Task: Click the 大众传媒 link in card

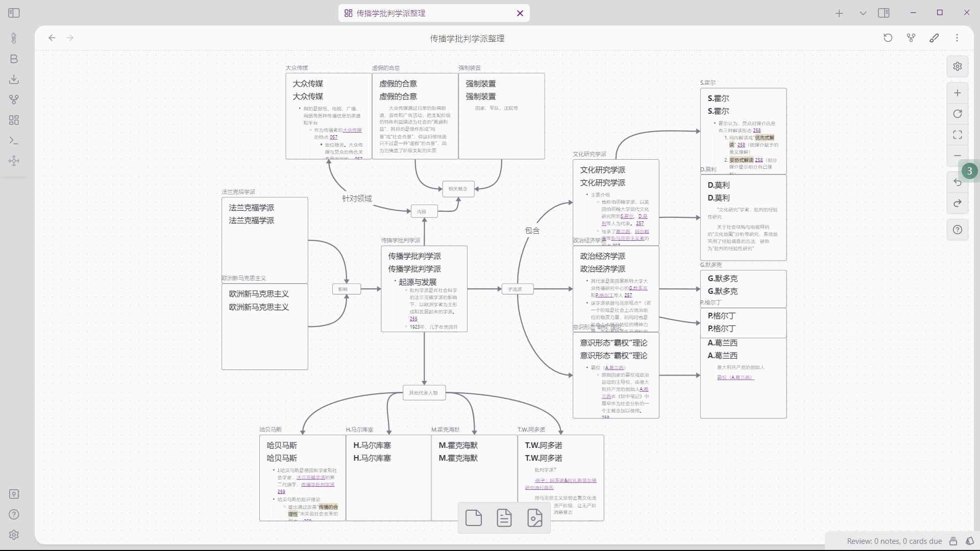Action: (x=352, y=130)
